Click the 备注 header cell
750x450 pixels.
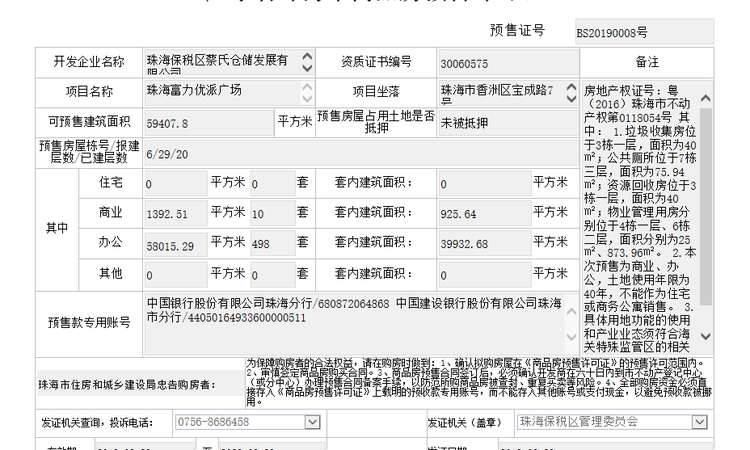click(647, 62)
